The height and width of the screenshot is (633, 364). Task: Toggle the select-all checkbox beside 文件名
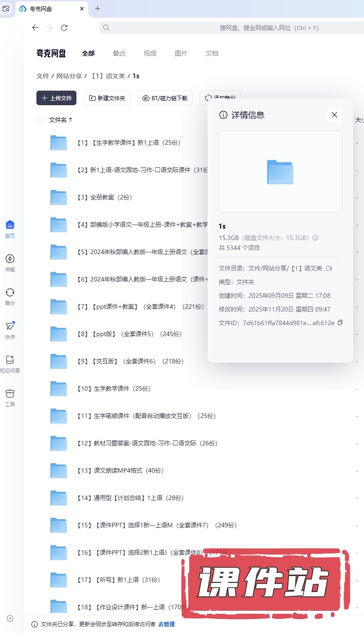[x=40, y=120]
